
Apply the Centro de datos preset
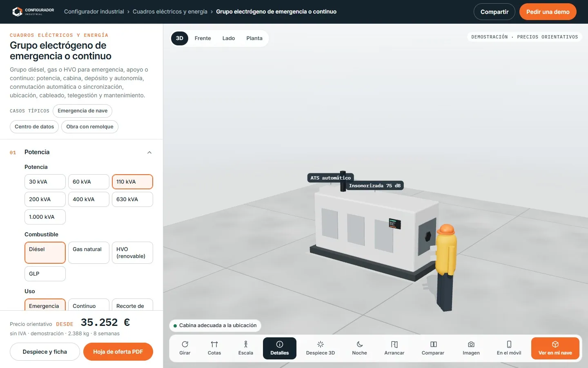(x=34, y=127)
